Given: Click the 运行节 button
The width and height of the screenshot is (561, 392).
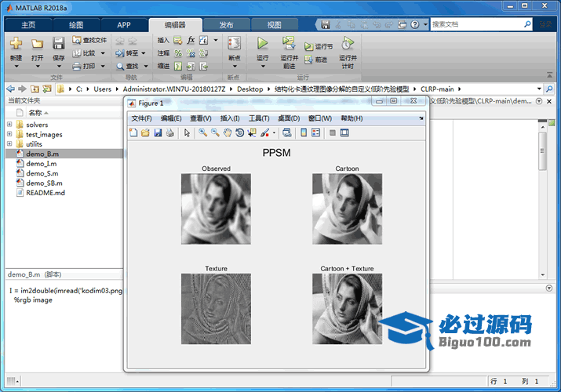Looking at the screenshot, I should click(319, 46).
